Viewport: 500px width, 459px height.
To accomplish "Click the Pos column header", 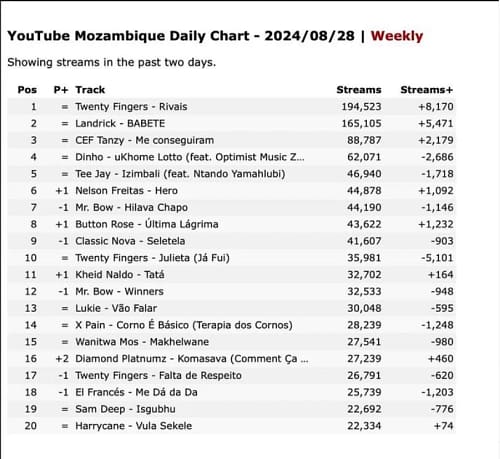I will point(27,90).
